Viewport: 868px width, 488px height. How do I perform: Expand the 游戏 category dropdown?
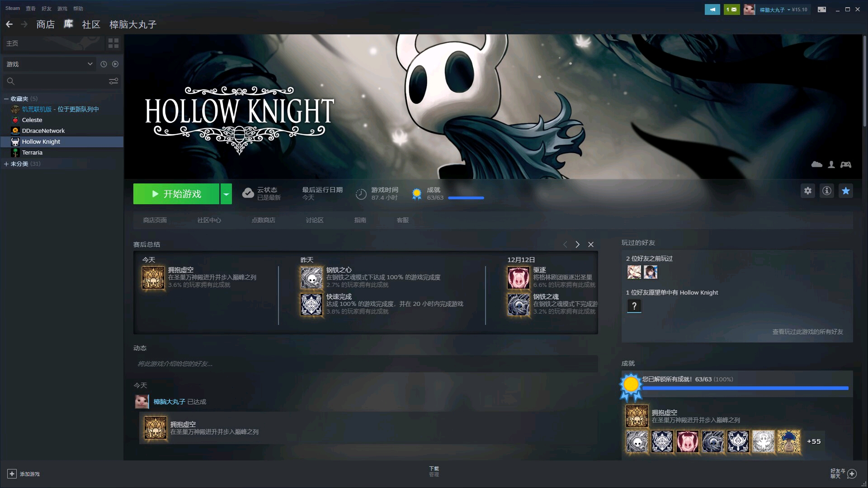(49, 64)
